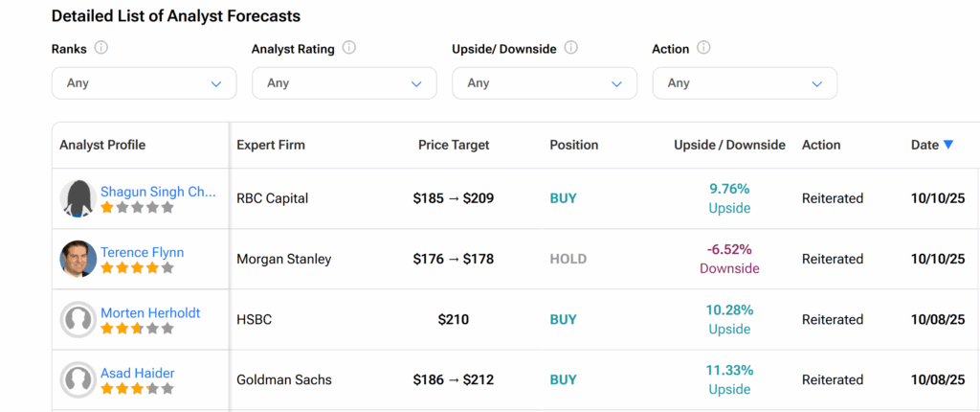Open Asad Haider's profile link

tap(138, 373)
